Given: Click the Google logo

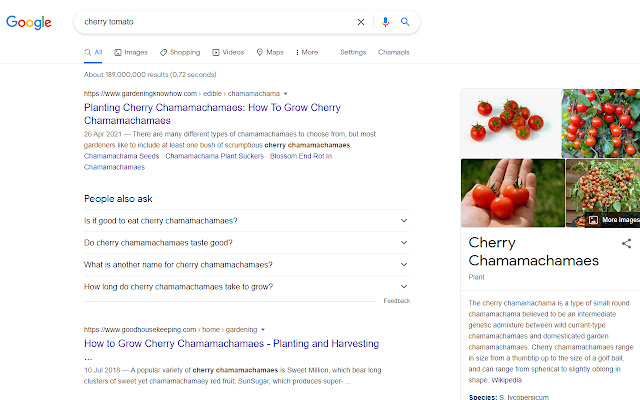Looking at the screenshot, I should 28,22.
